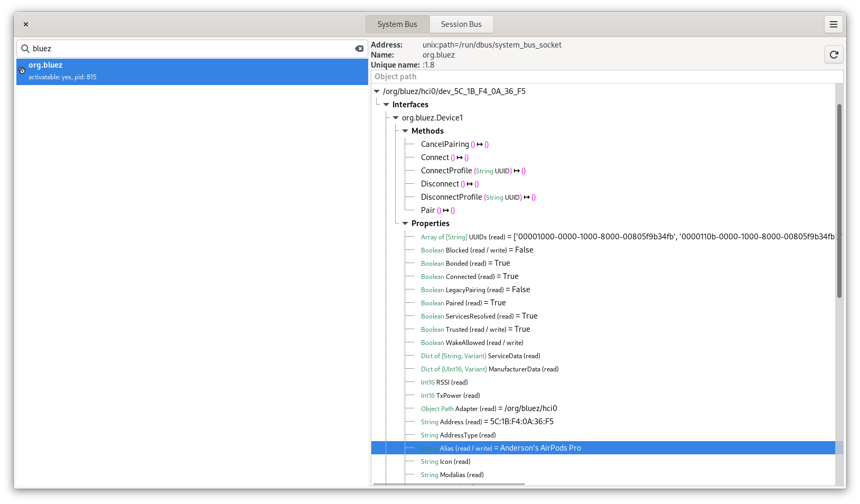
Task: Open the hamburger menu
Action: tap(833, 24)
